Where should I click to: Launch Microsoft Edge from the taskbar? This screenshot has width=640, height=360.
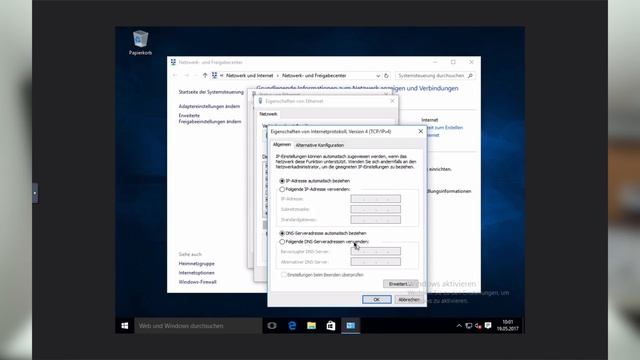(292, 325)
